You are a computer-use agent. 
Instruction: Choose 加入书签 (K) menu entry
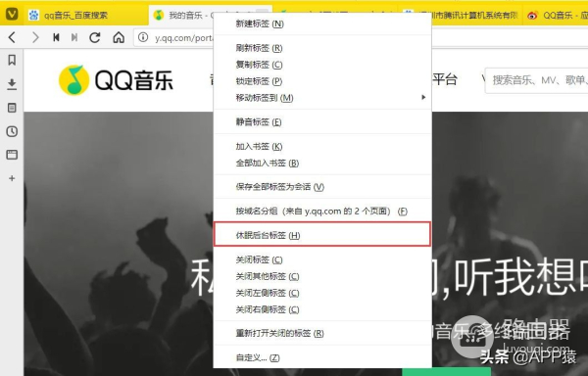[322, 146]
